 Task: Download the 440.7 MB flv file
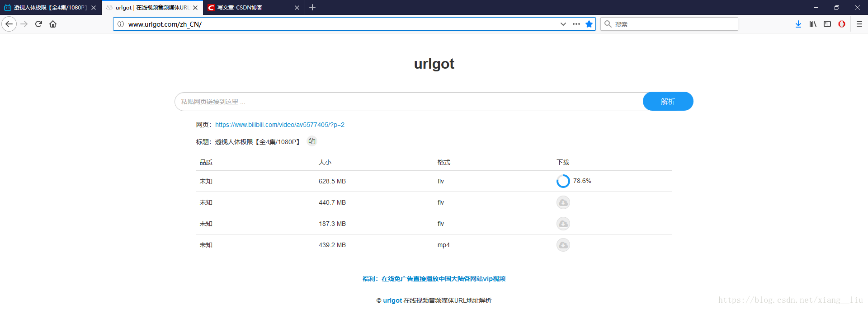point(563,202)
